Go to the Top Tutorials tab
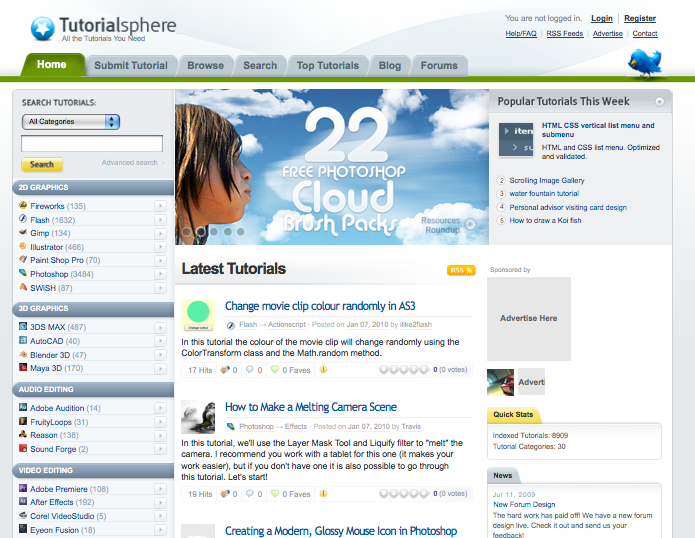This screenshot has width=695, height=538. tap(328, 66)
